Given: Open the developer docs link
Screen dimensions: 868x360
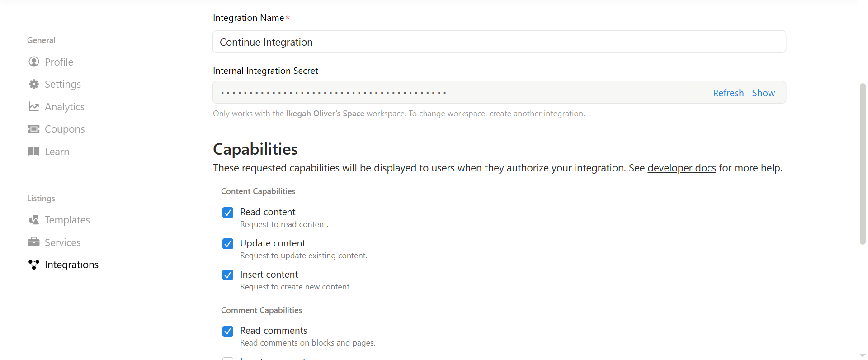Looking at the screenshot, I should click(x=681, y=168).
